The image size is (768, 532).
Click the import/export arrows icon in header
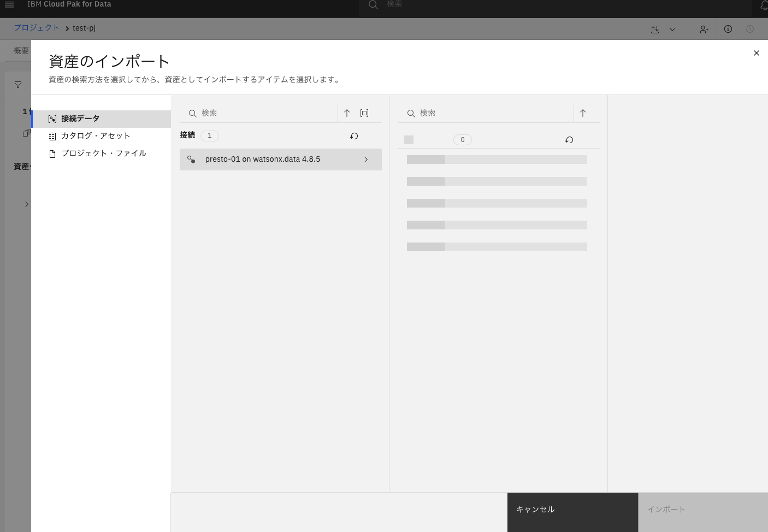[x=655, y=29]
